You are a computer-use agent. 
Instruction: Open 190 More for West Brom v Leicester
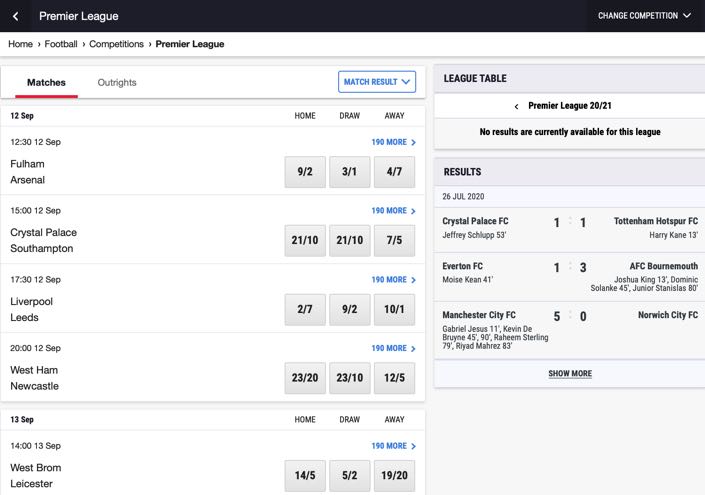pos(393,446)
